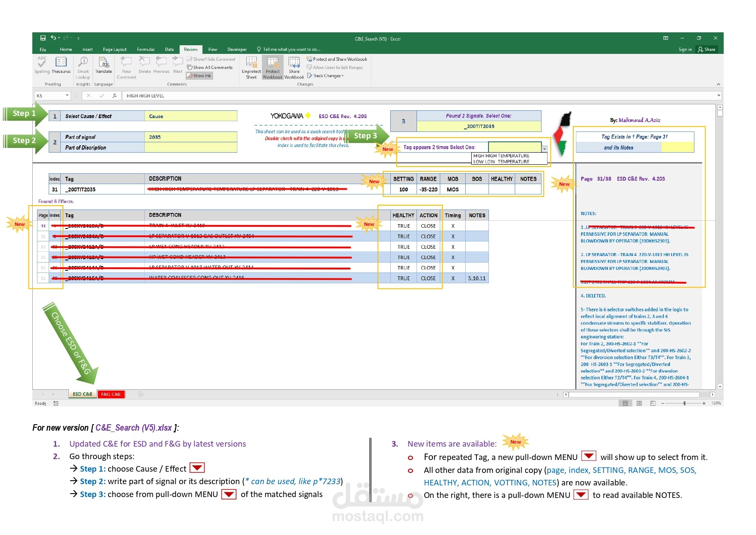Viewport: 756px width, 535px height.
Task: Open the Formulas ribbon tab
Action: [x=146, y=49]
